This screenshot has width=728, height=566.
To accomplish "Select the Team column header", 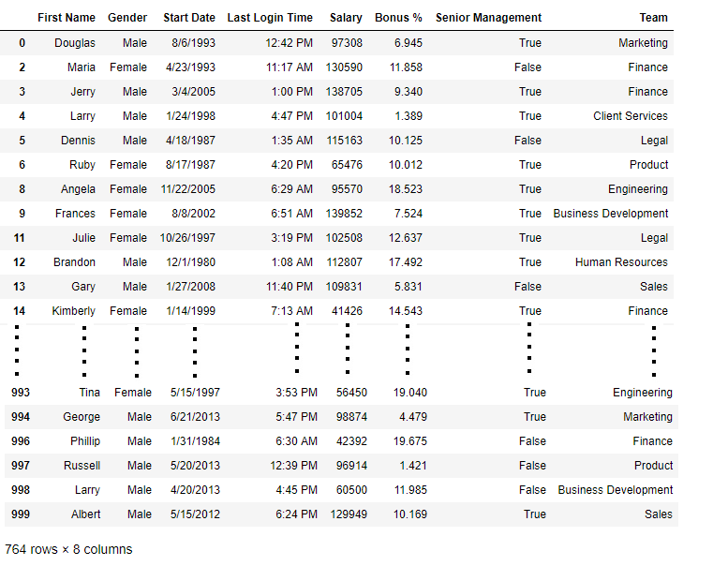I will (653, 18).
